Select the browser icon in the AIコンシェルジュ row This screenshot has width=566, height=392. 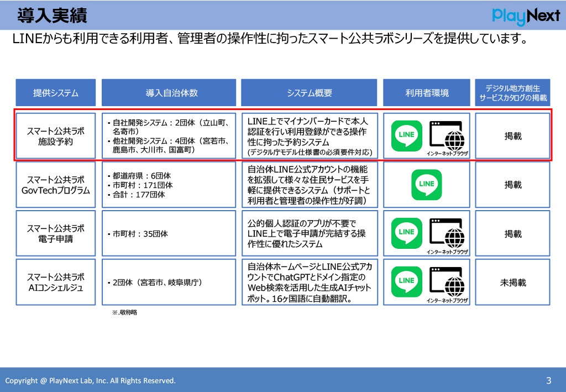(x=447, y=280)
